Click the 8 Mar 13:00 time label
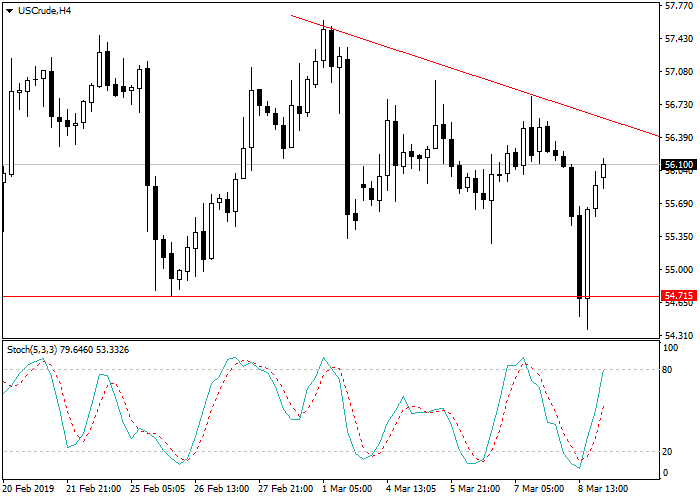This screenshot has width=700, height=500. click(604, 489)
